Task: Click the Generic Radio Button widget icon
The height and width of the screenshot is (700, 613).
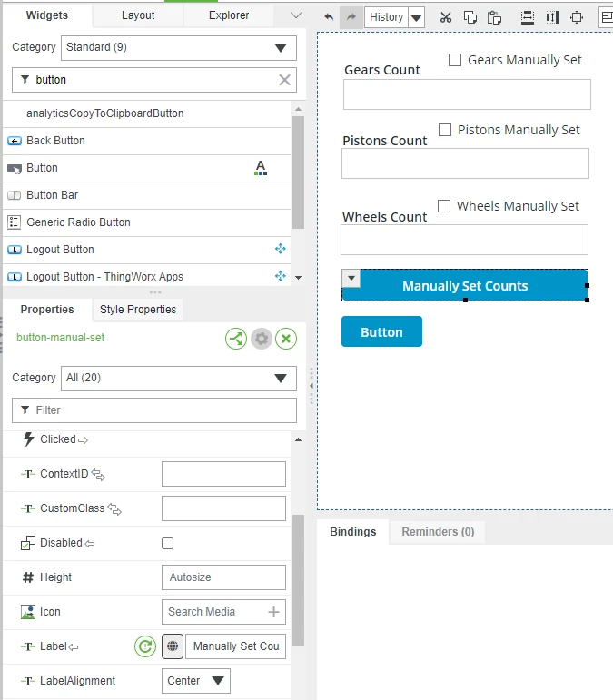Action: click(15, 222)
